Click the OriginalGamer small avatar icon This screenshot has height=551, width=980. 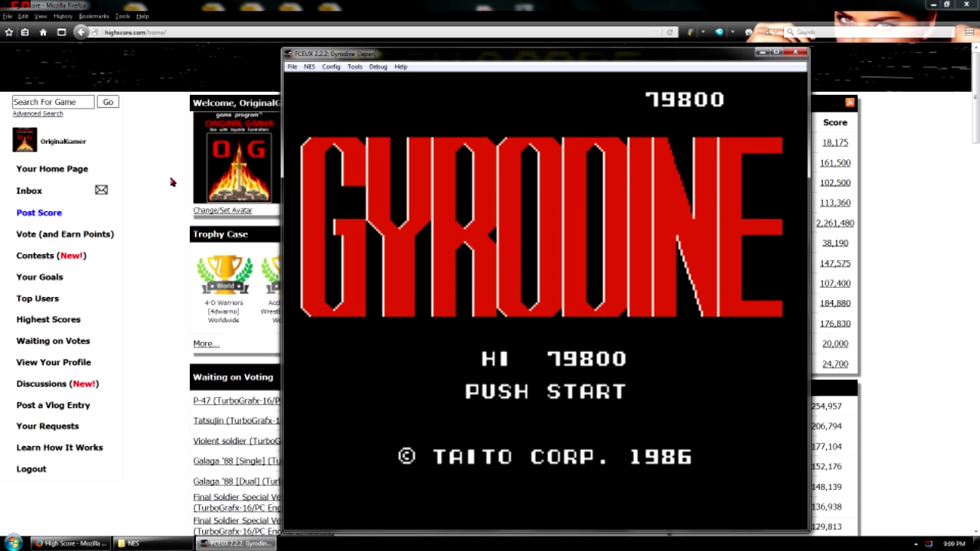coord(24,140)
